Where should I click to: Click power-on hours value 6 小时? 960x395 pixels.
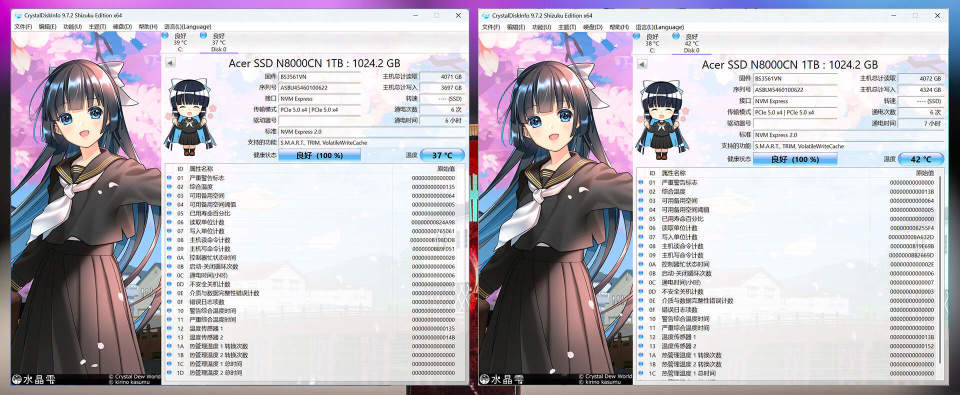point(442,120)
